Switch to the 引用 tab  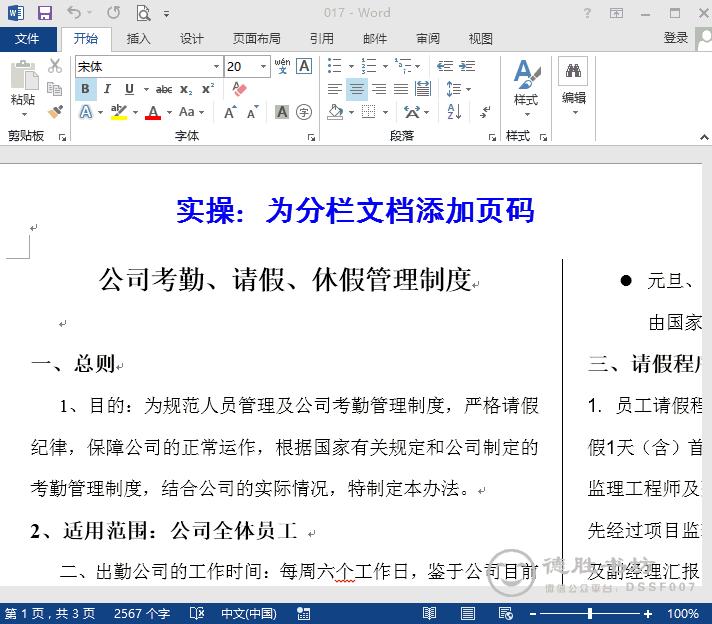click(x=322, y=39)
